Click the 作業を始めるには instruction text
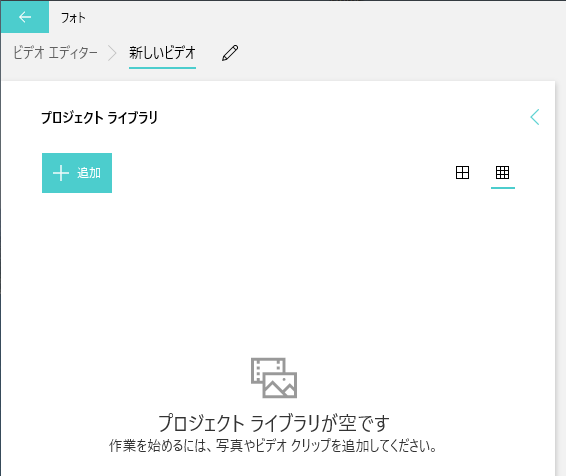 (273, 446)
